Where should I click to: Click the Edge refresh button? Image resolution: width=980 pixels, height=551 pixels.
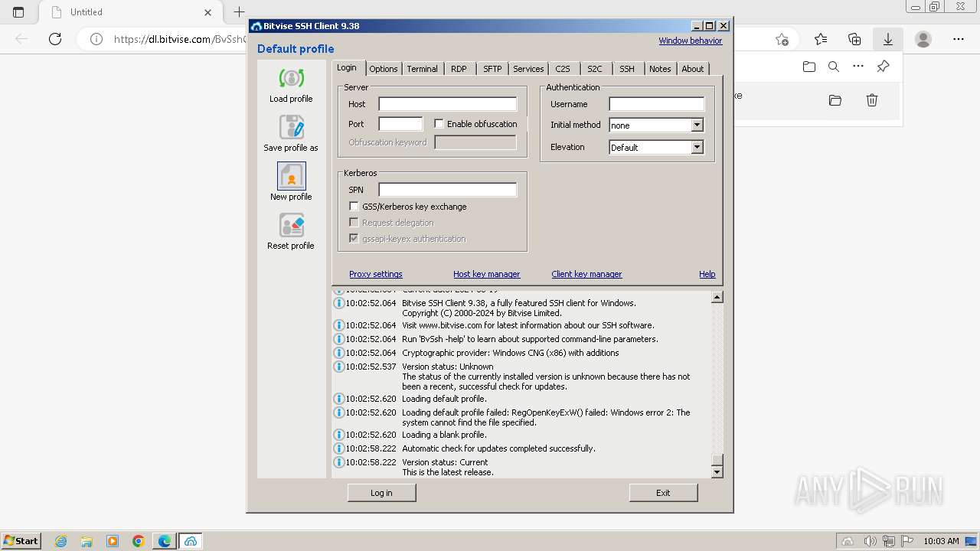(x=55, y=39)
